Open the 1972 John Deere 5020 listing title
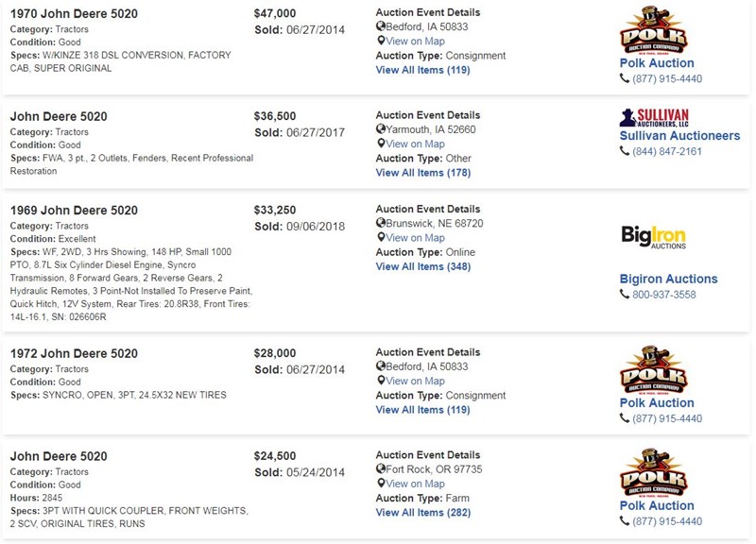 pyautogui.click(x=74, y=353)
